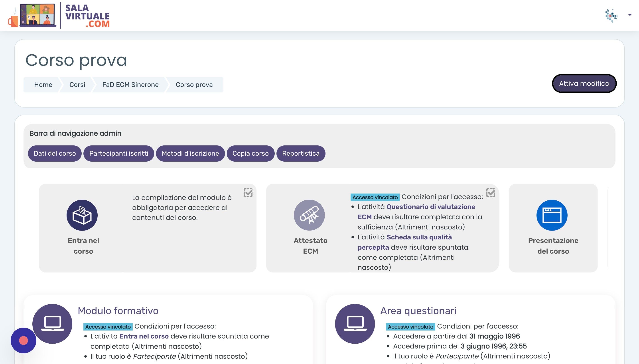Open the user avatar icon
639x364 pixels.
[611, 16]
